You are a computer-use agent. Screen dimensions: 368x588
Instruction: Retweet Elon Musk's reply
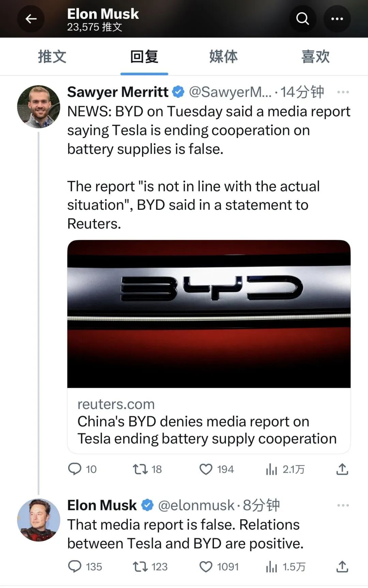tap(140, 567)
